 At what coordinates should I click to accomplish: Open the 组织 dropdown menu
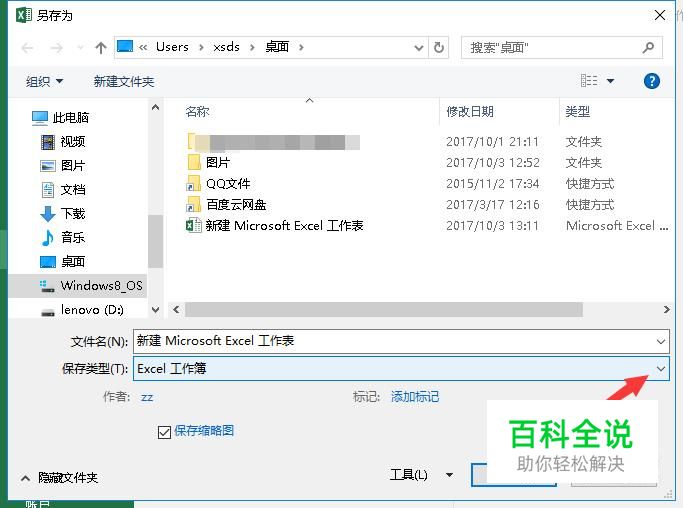[44, 81]
